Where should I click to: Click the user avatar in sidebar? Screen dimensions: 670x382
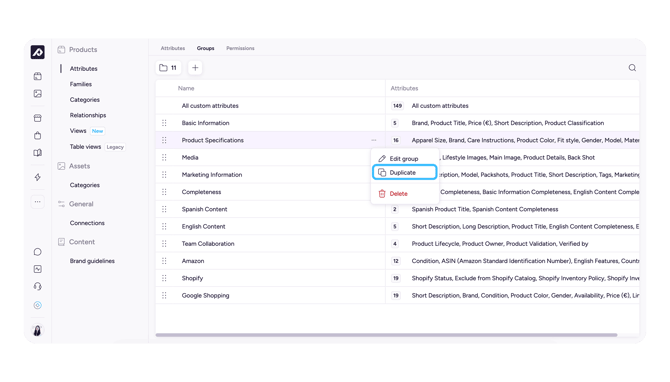coord(38,330)
